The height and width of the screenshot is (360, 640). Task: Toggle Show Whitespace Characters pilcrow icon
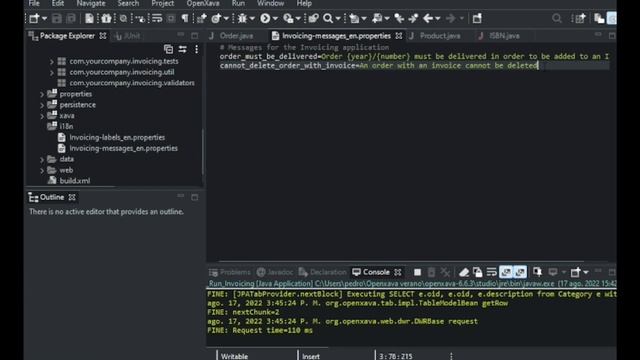point(185,18)
